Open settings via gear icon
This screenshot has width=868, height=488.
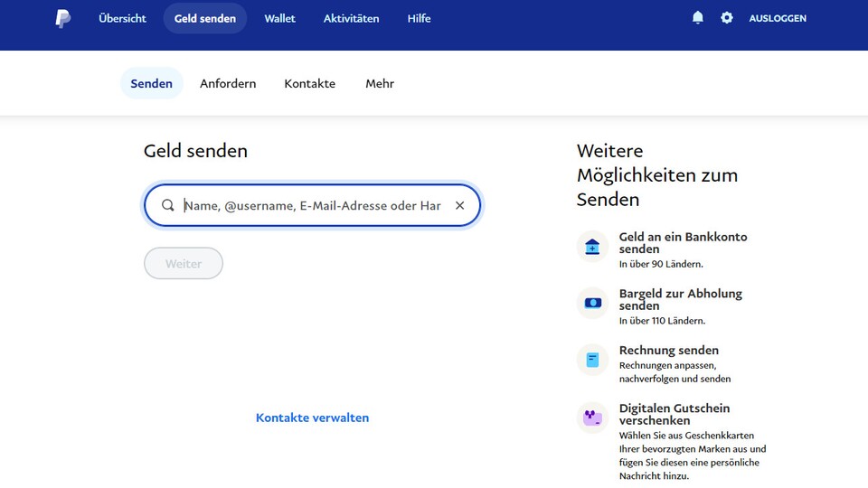727,18
